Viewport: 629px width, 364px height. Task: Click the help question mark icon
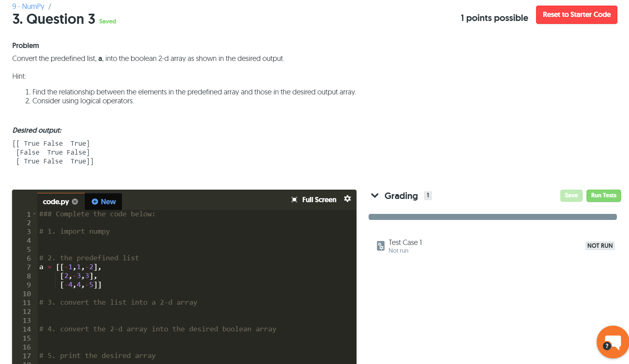606,346
